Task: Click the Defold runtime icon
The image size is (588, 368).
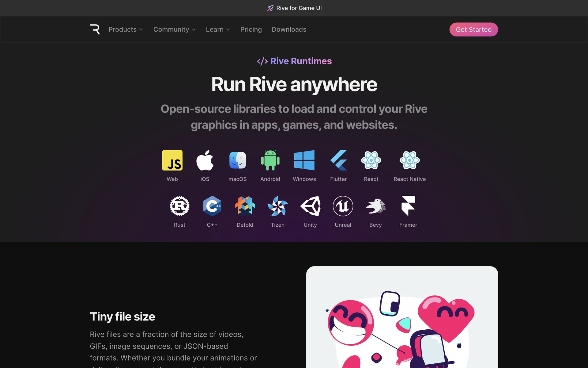Action: (x=245, y=206)
